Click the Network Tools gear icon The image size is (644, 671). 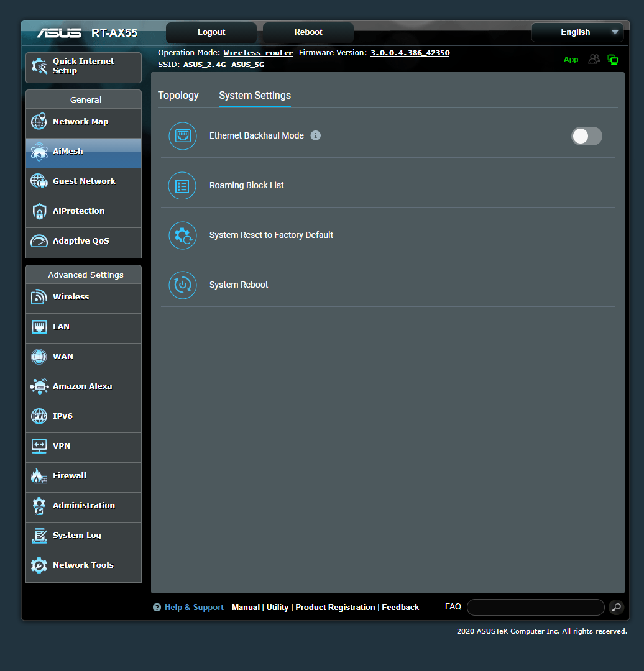point(39,565)
